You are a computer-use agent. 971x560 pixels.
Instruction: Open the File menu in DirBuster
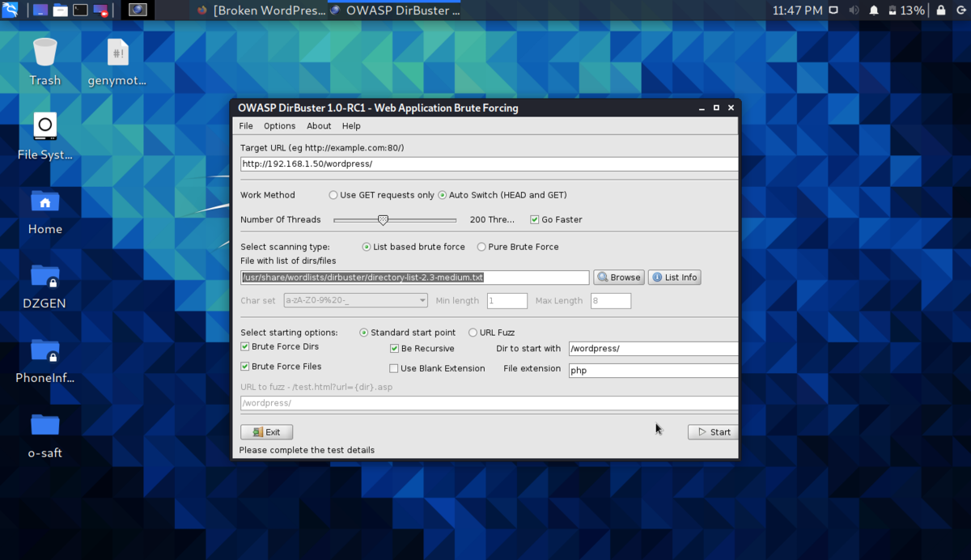(x=246, y=126)
